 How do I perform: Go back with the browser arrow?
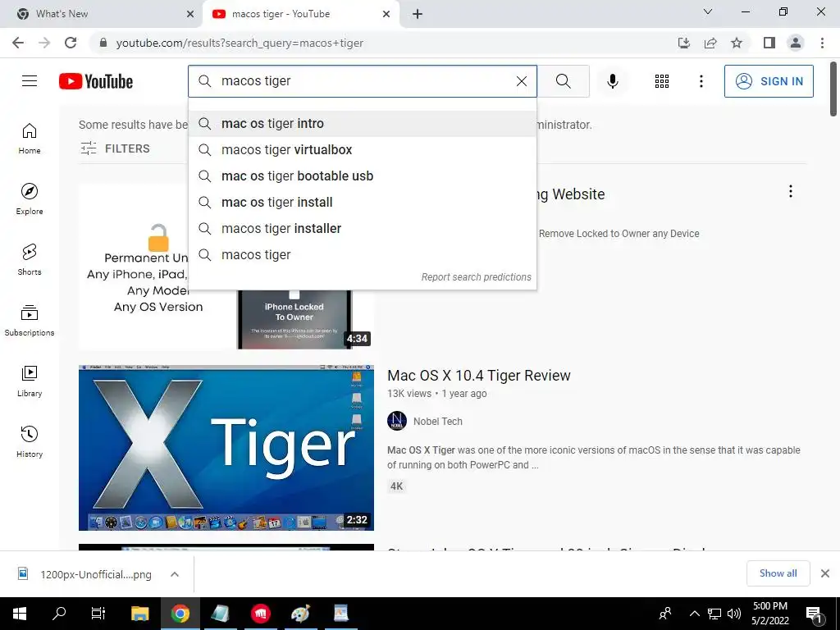click(18, 43)
